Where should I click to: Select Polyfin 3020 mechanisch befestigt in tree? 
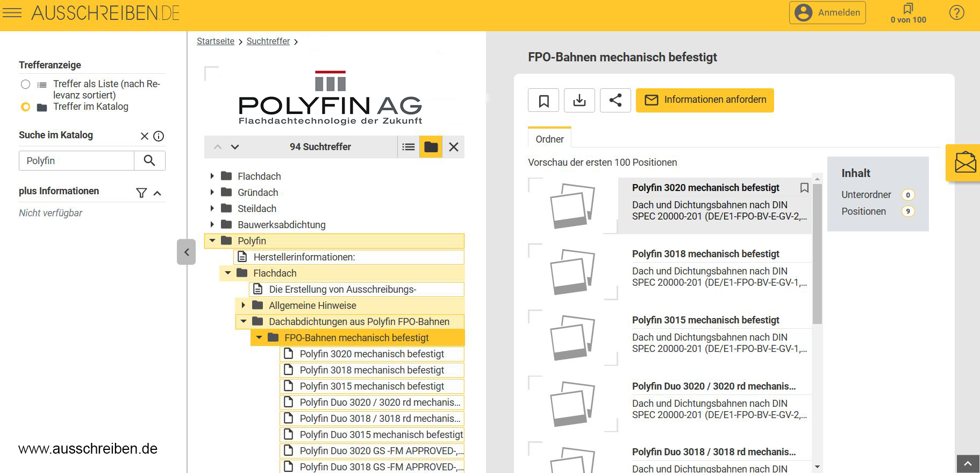(372, 354)
